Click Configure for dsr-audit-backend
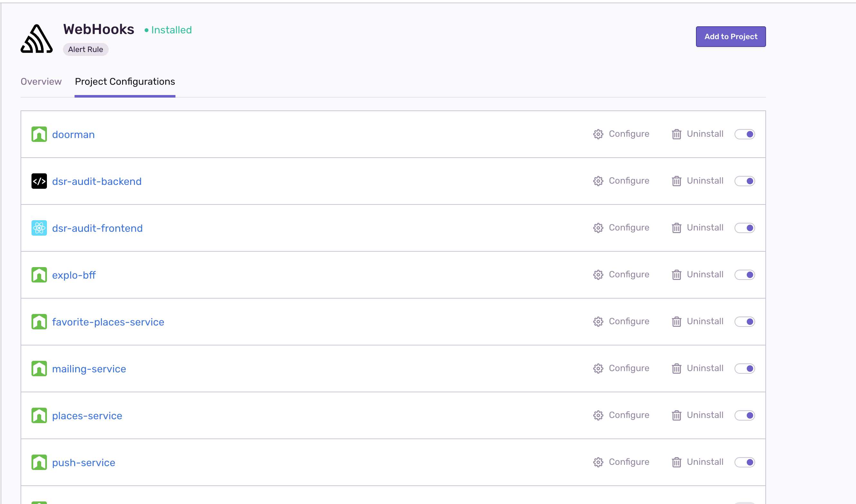The image size is (856, 504). (628, 181)
